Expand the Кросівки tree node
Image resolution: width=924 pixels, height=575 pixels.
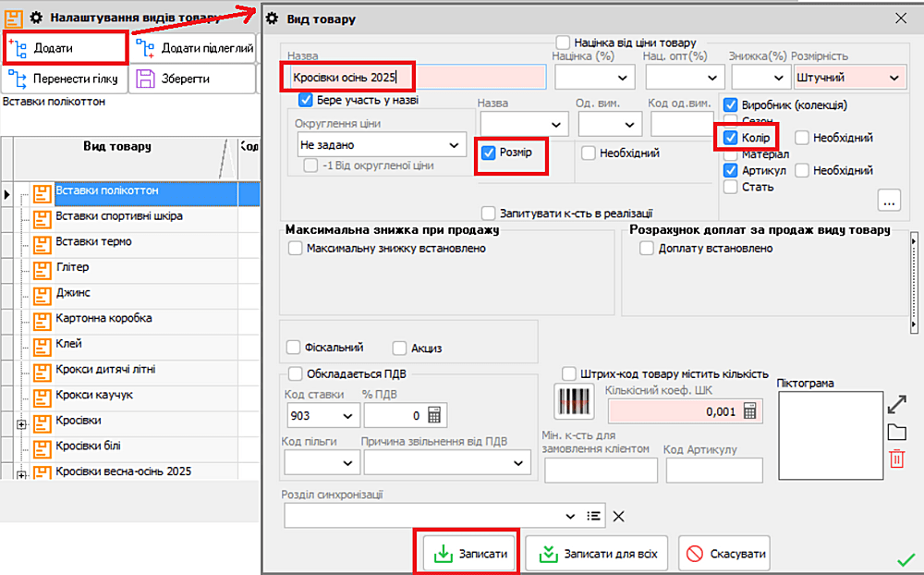click(21, 422)
